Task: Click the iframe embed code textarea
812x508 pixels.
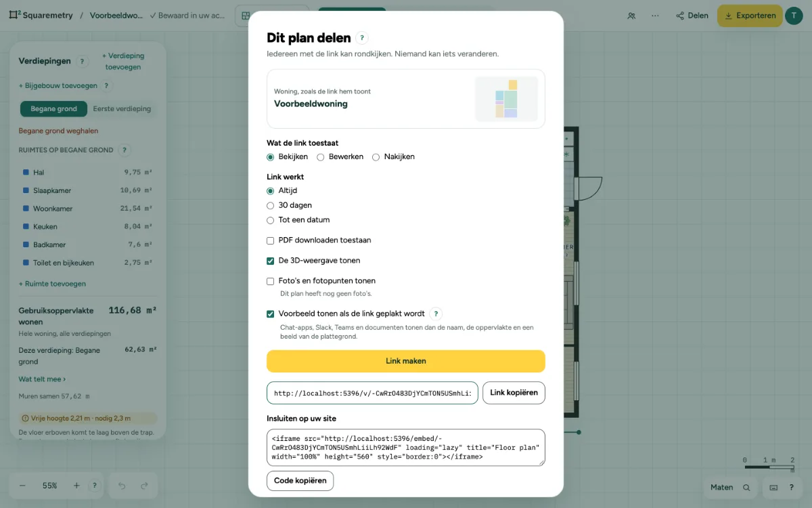Action: 406,448
